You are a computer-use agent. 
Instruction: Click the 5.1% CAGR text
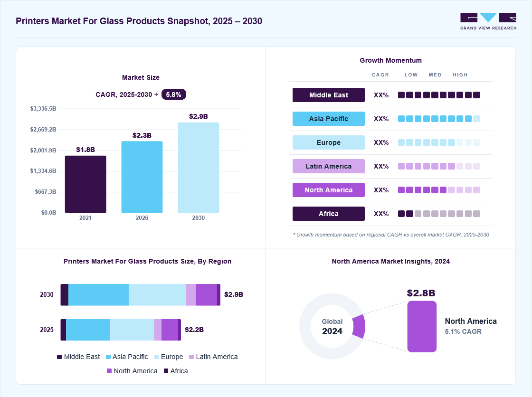tap(463, 332)
